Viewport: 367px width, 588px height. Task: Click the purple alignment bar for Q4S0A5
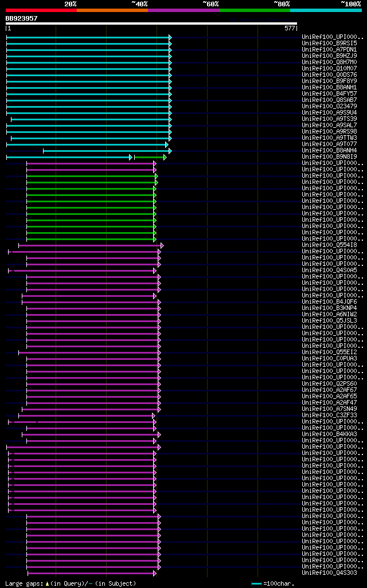point(82,271)
